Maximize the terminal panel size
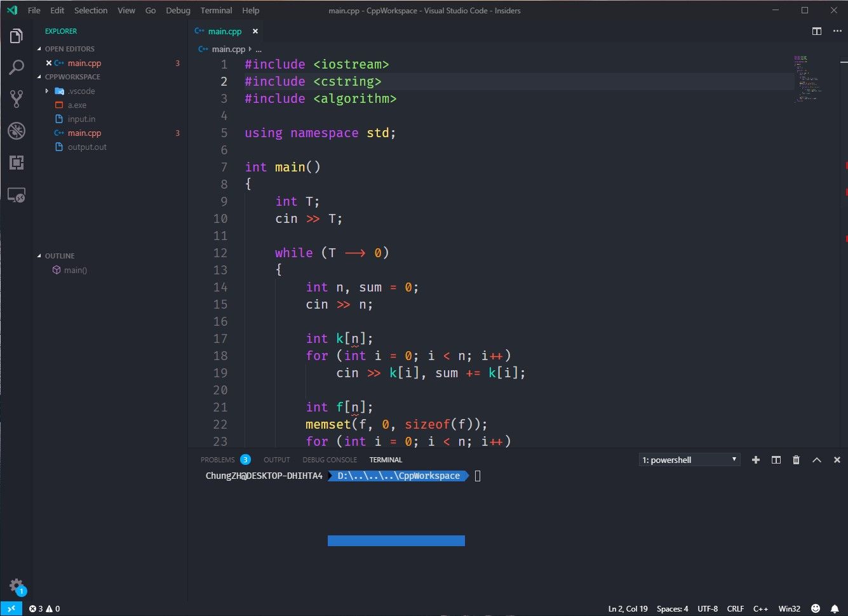848x616 pixels. point(817,460)
